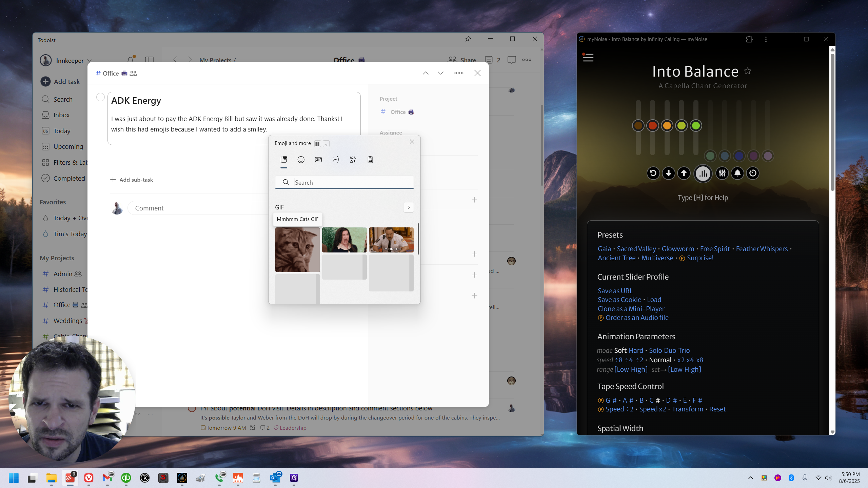This screenshot has width=868, height=488.
Task: Star Into Balance as favorite
Action: click(748, 71)
